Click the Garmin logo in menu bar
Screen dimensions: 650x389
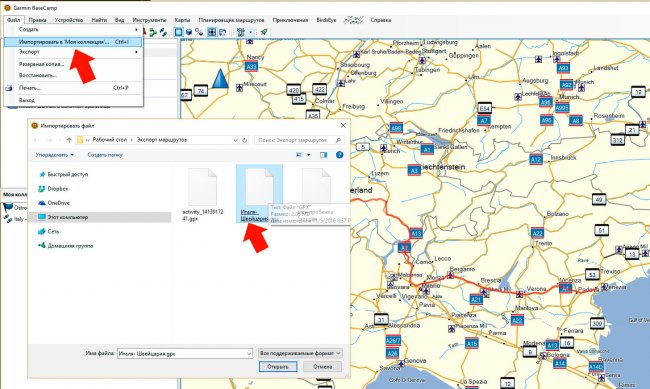point(354,20)
